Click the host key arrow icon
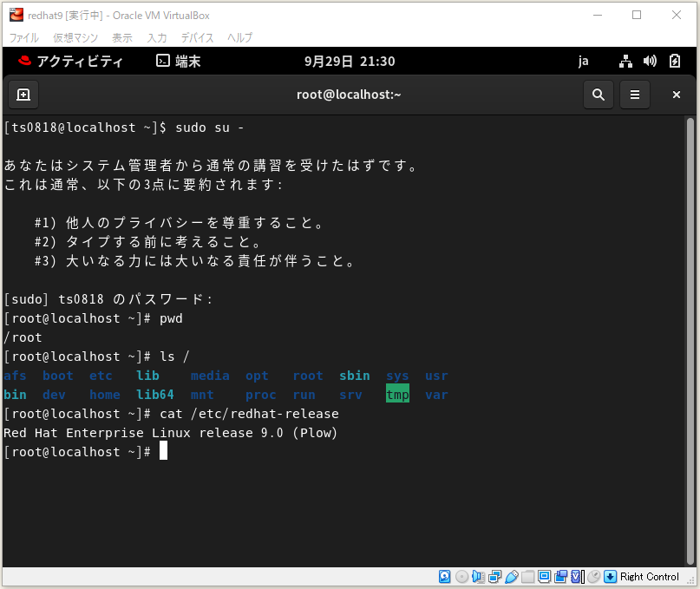Image resolution: width=700 pixels, height=589 pixels. point(610,577)
